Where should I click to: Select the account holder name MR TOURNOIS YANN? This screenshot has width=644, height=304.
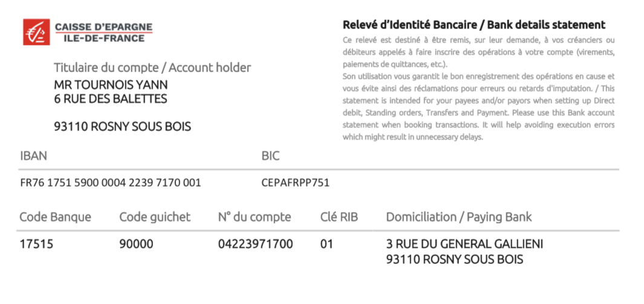(x=111, y=85)
